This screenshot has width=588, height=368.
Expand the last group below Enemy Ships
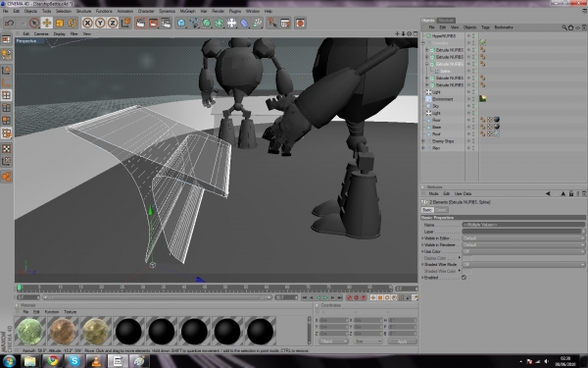pyautogui.click(x=423, y=148)
